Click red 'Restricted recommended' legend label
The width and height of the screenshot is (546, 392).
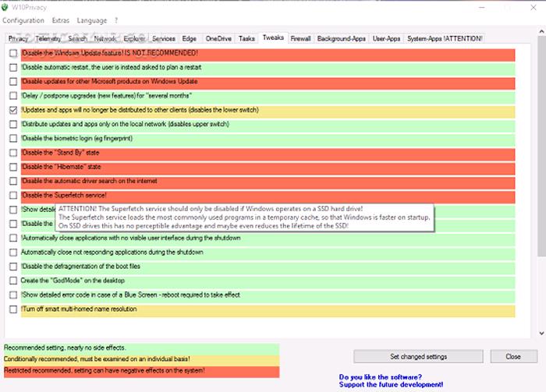point(141,371)
